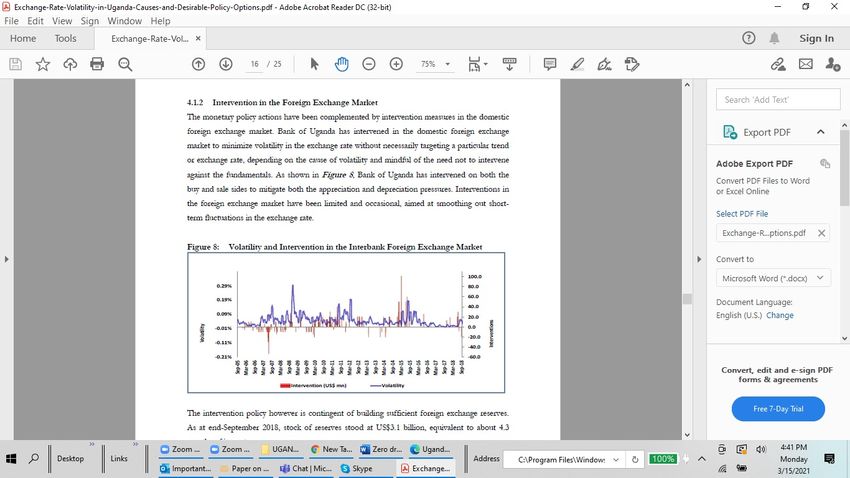This screenshot has width=850, height=478.
Task: Open Find text magnifier tool
Action: tap(125, 64)
